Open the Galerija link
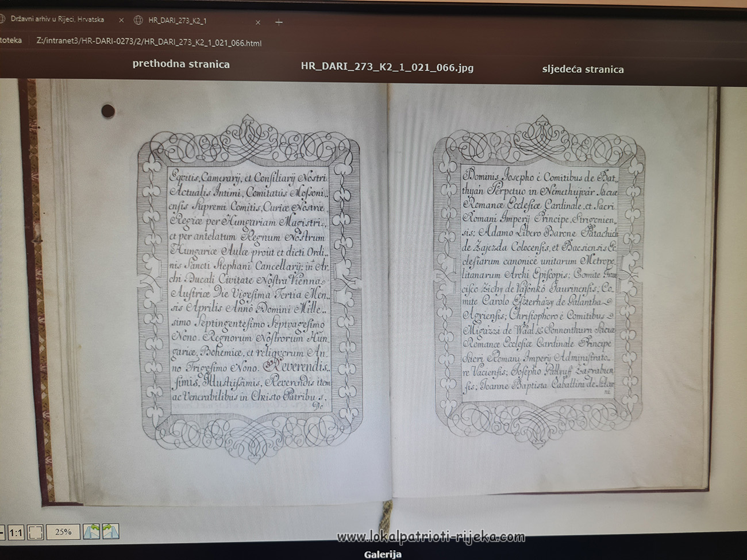 (x=382, y=554)
